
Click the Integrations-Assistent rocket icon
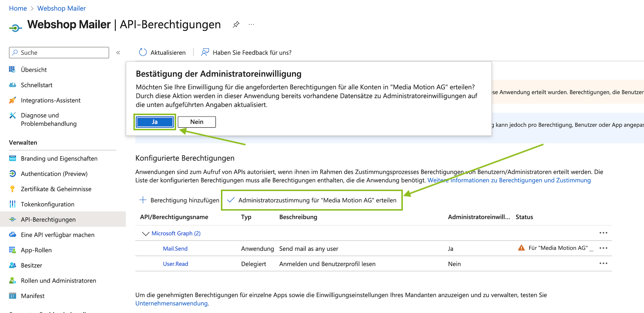click(13, 100)
